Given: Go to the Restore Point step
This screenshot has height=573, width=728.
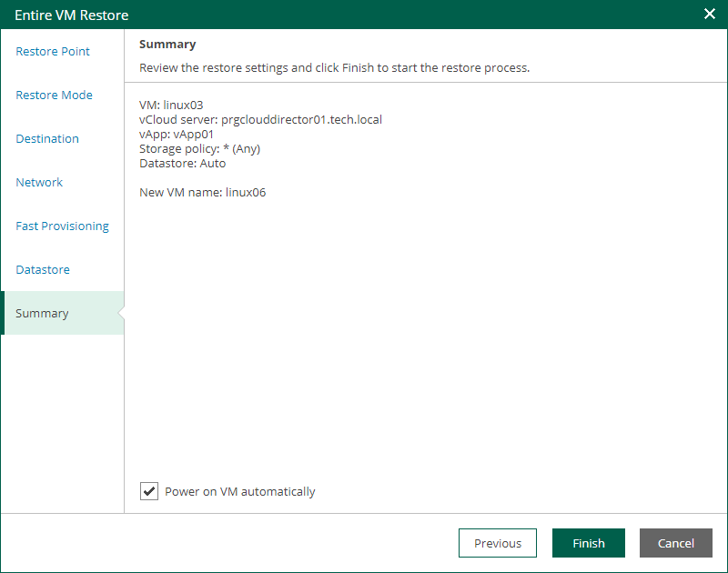Looking at the screenshot, I should (53, 52).
